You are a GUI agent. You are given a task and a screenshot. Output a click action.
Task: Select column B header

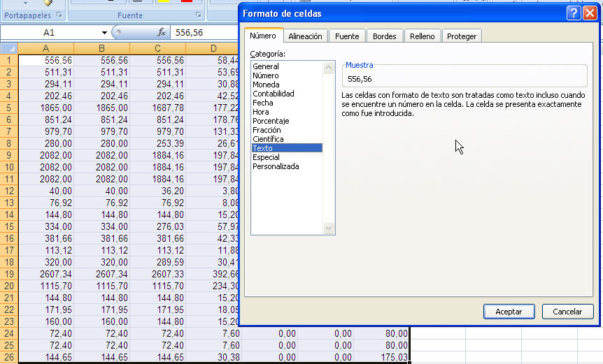click(102, 48)
